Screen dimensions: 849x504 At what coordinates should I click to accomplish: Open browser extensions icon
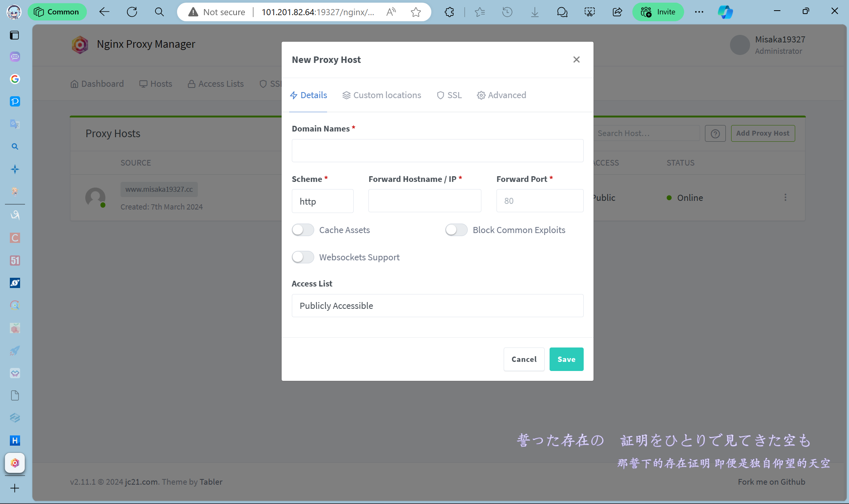point(449,12)
